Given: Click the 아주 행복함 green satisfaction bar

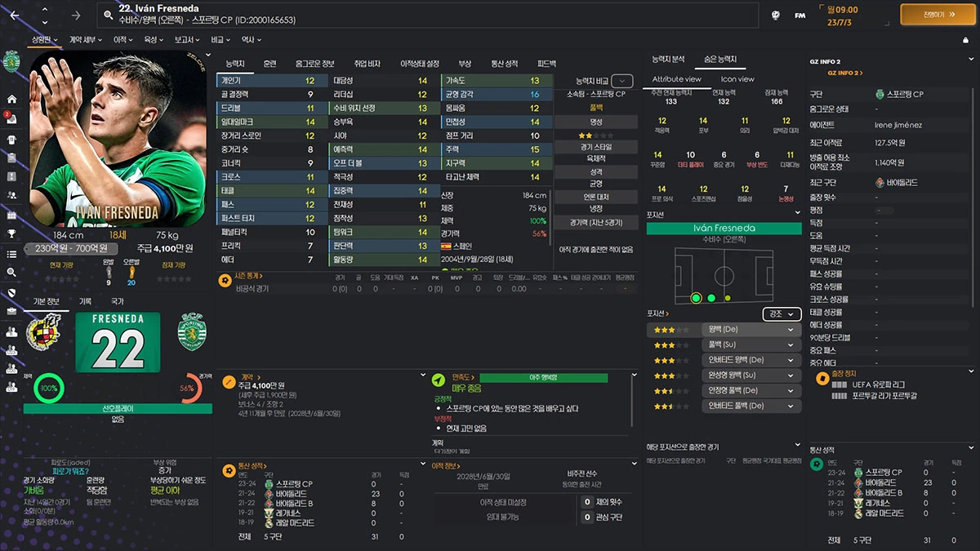Looking at the screenshot, I should (543, 378).
